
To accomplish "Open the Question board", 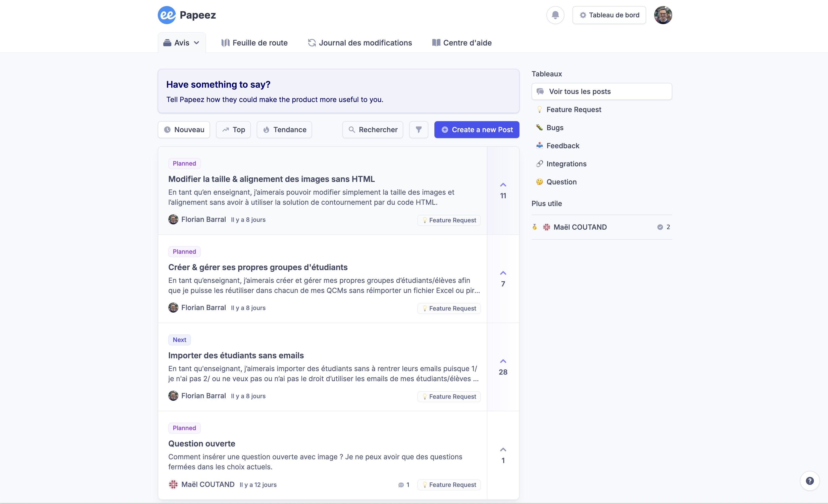I will click(561, 182).
